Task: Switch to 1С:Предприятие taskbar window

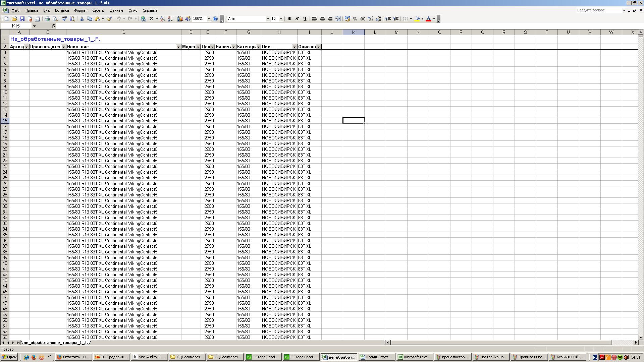Action: [x=111, y=357]
